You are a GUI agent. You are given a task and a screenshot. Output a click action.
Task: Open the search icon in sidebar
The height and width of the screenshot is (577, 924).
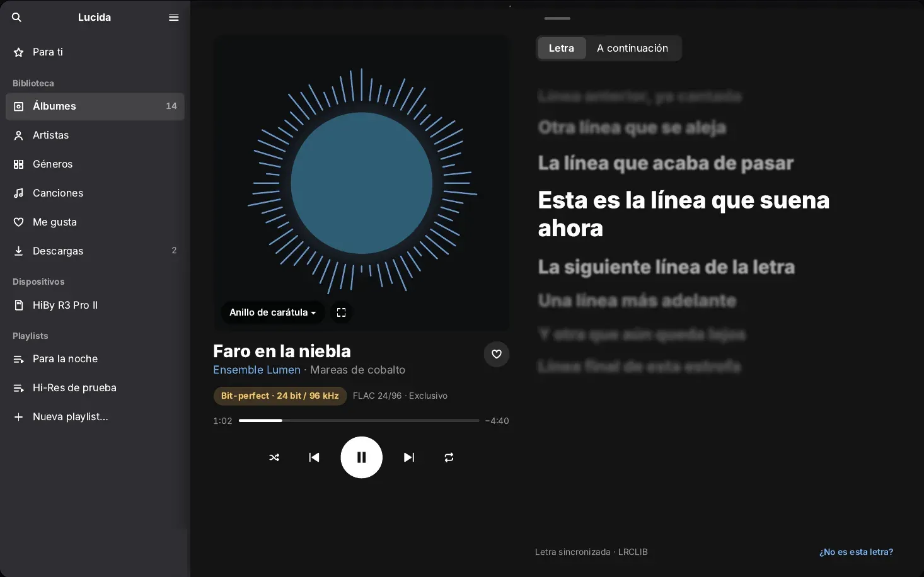[17, 18]
